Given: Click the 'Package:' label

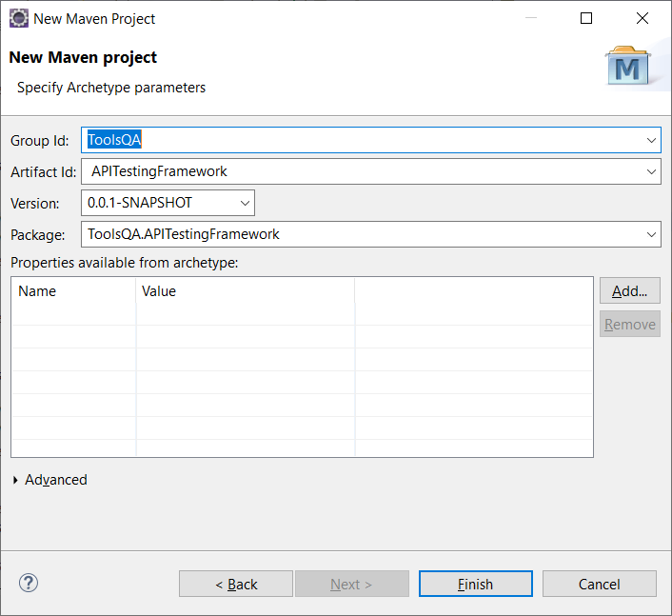Looking at the screenshot, I should pyautogui.click(x=38, y=235).
